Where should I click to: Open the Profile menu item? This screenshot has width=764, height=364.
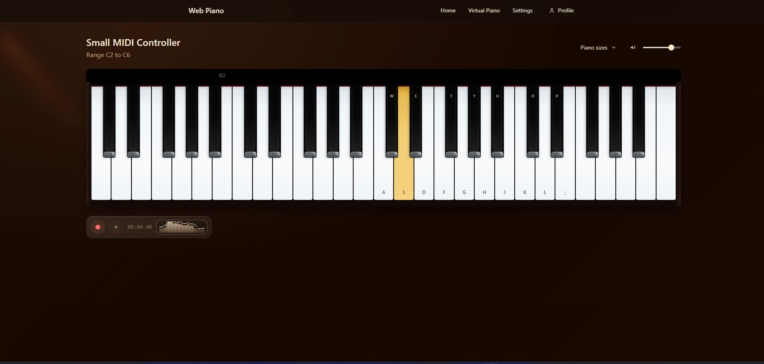(561, 11)
